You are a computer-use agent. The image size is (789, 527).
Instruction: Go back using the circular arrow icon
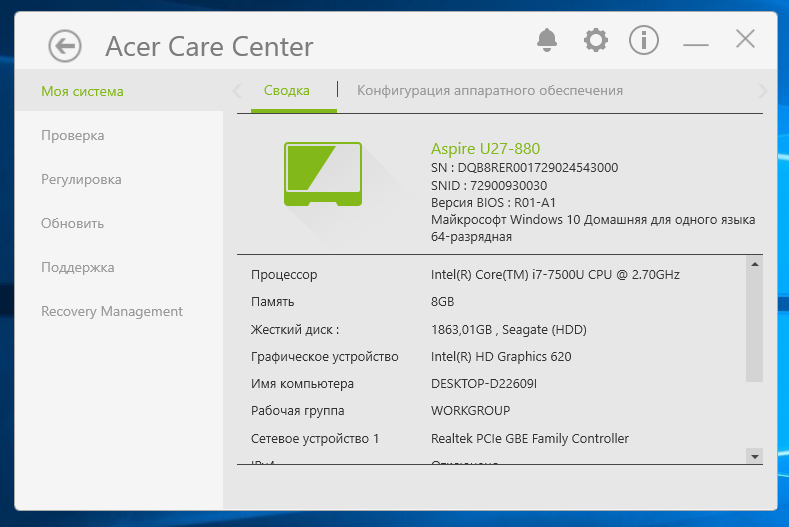pos(65,46)
